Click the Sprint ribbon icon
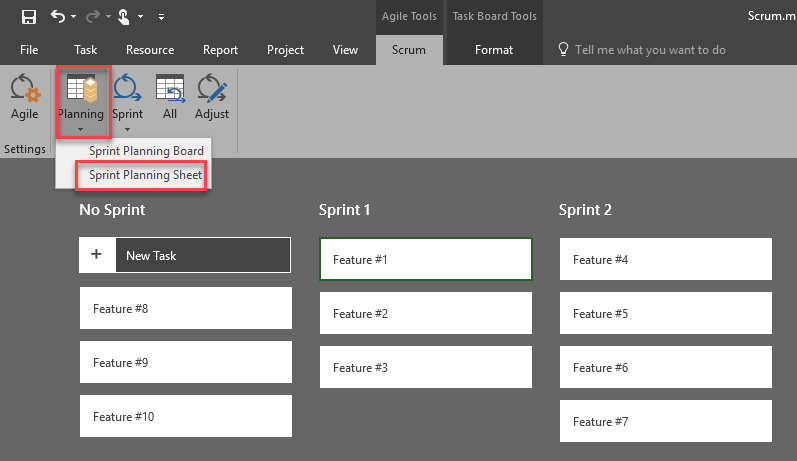 pyautogui.click(x=127, y=90)
